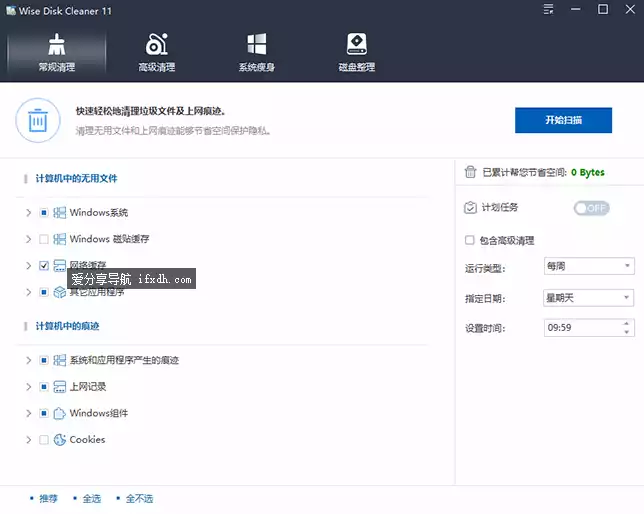Click the Windows 磁贴缓存 category icon

(x=60, y=239)
